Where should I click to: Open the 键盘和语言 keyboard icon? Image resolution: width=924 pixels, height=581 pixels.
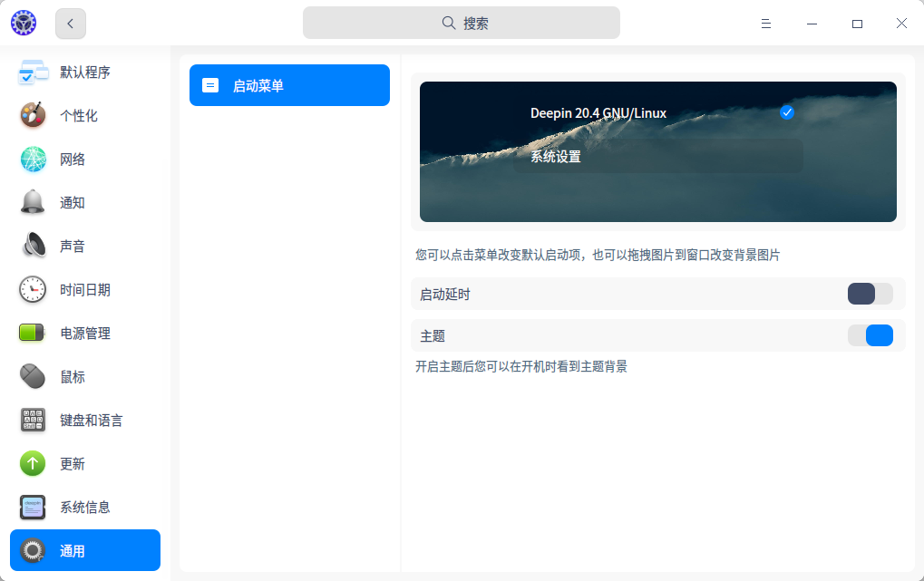(x=31, y=420)
